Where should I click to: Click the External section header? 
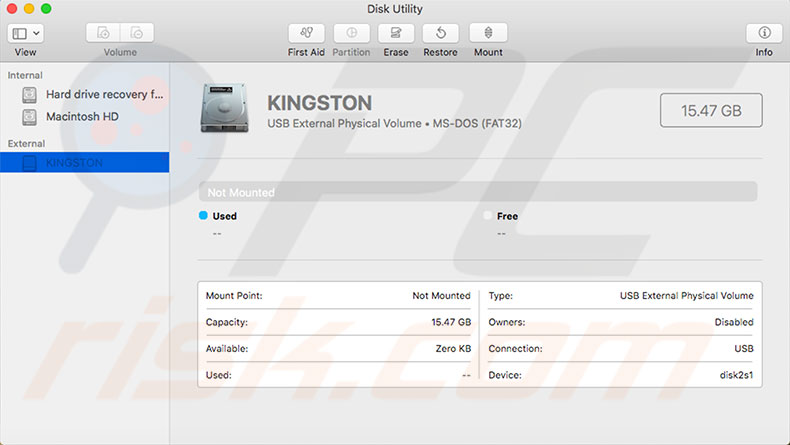[26, 144]
